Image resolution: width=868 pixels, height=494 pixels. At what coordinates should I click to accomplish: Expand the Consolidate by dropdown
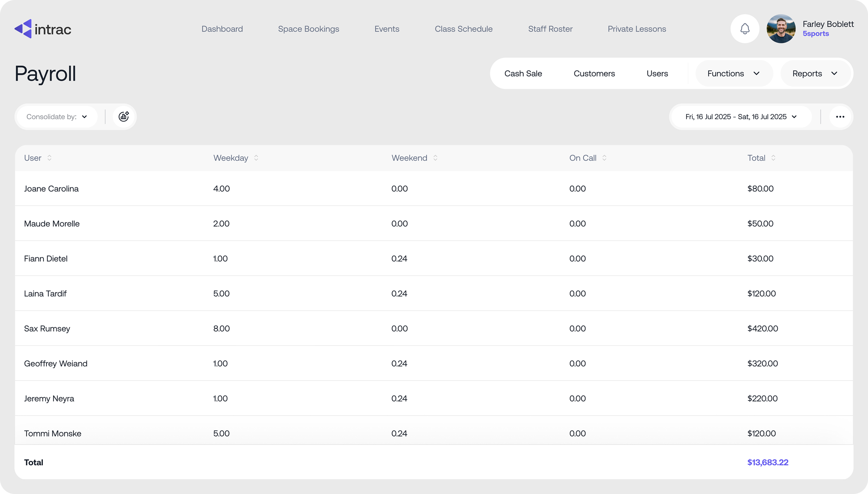coord(57,117)
